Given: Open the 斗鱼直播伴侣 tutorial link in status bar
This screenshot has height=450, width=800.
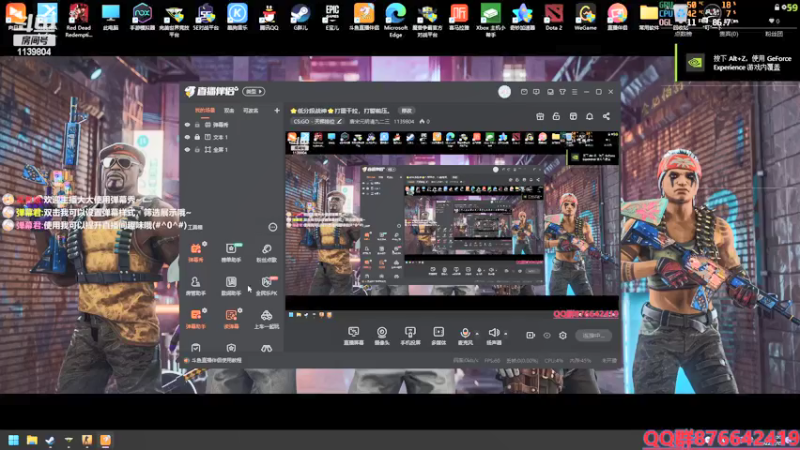Looking at the screenshot, I should pyautogui.click(x=214, y=360).
